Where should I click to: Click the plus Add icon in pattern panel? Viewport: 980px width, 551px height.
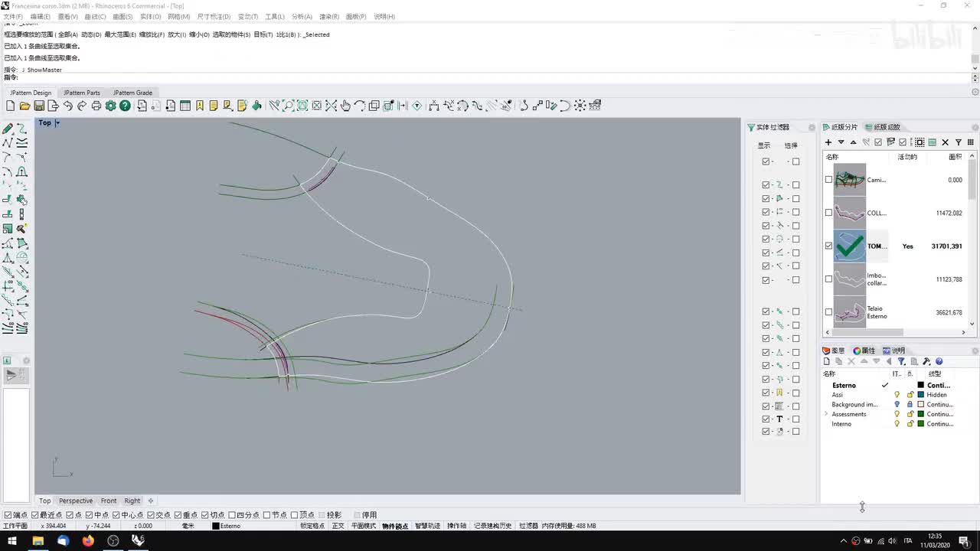click(828, 142)
